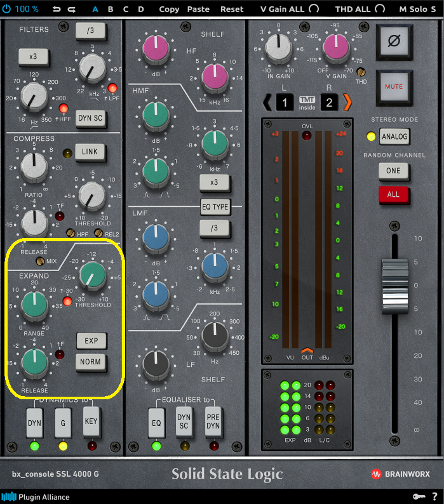Click the compressor RATIO knob
Viewport: 444px width, 504px height.
pos(34,166)
